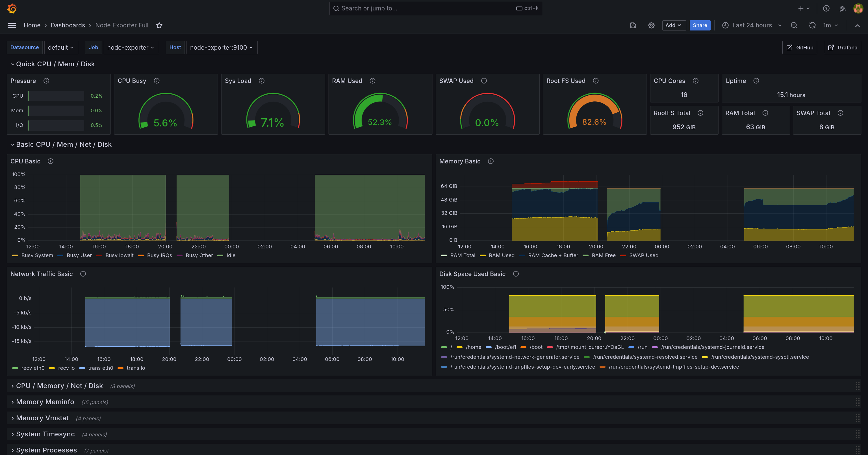
Task: Open the GitHub external link
Action: pos(799,47)
